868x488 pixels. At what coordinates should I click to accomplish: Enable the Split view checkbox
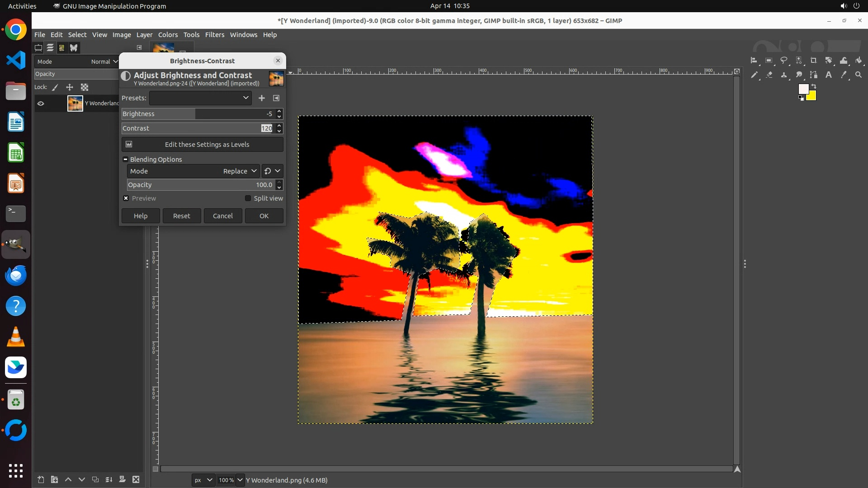click(x=248, y=198)
